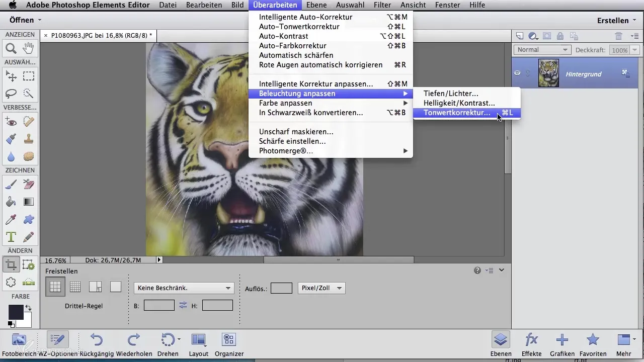Open the Farbe anpassen submenu
Image resolution: width=644 pixels, height=362 pixels.
(x=331, y=103)
